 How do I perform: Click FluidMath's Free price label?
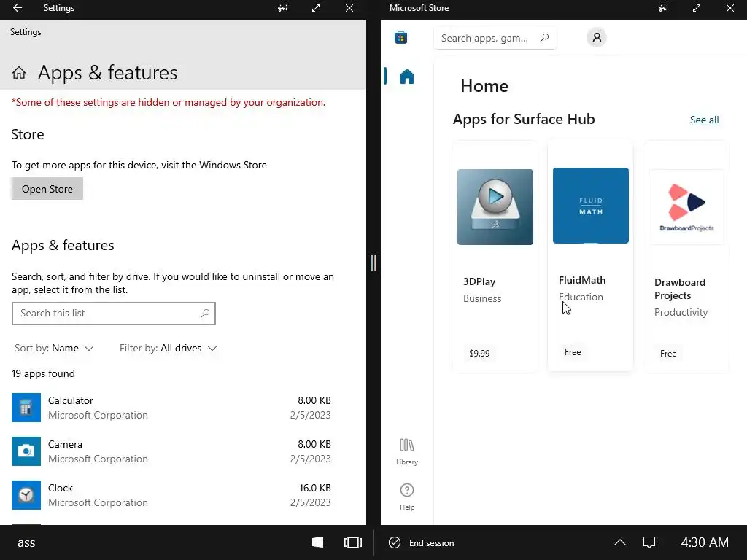click(573, 352)
